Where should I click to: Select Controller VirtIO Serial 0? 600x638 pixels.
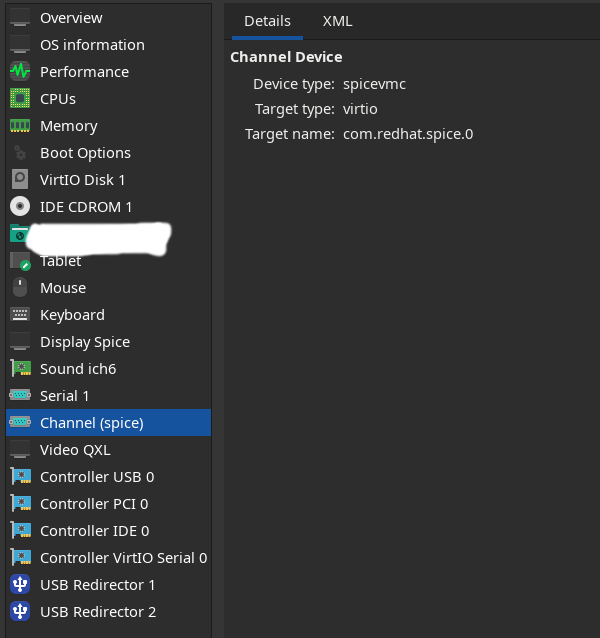[x=123, y=558]
